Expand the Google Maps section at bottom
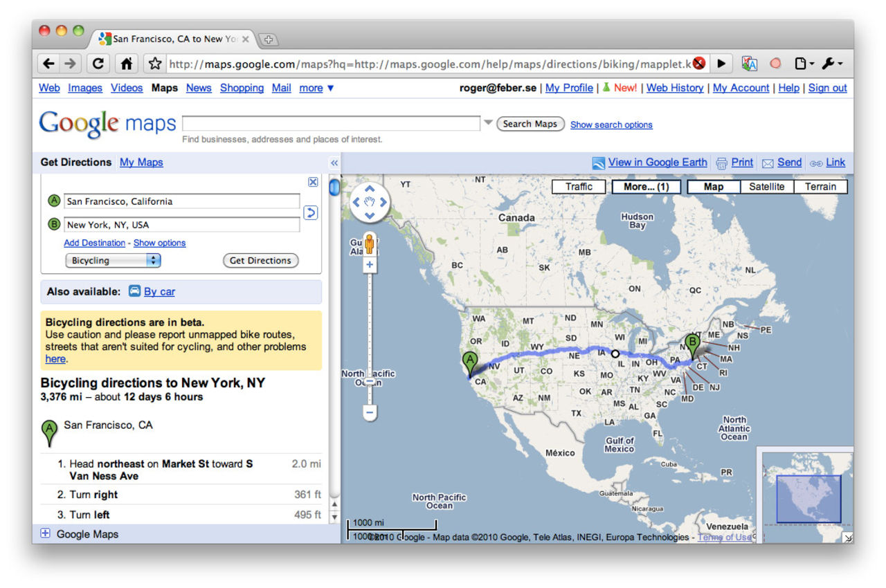Image resolution: width=886 pixels, height=588 pixels. (46, 533)
